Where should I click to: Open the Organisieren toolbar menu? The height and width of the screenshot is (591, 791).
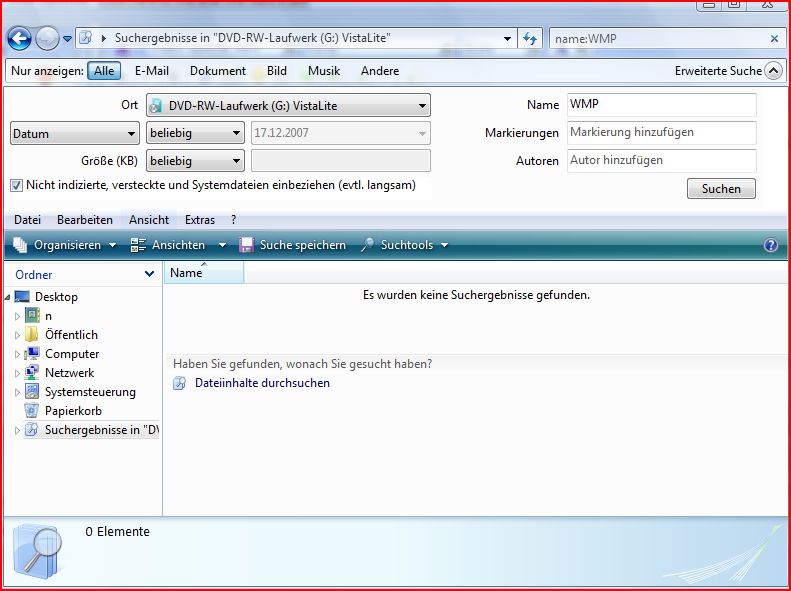point(65,245)
